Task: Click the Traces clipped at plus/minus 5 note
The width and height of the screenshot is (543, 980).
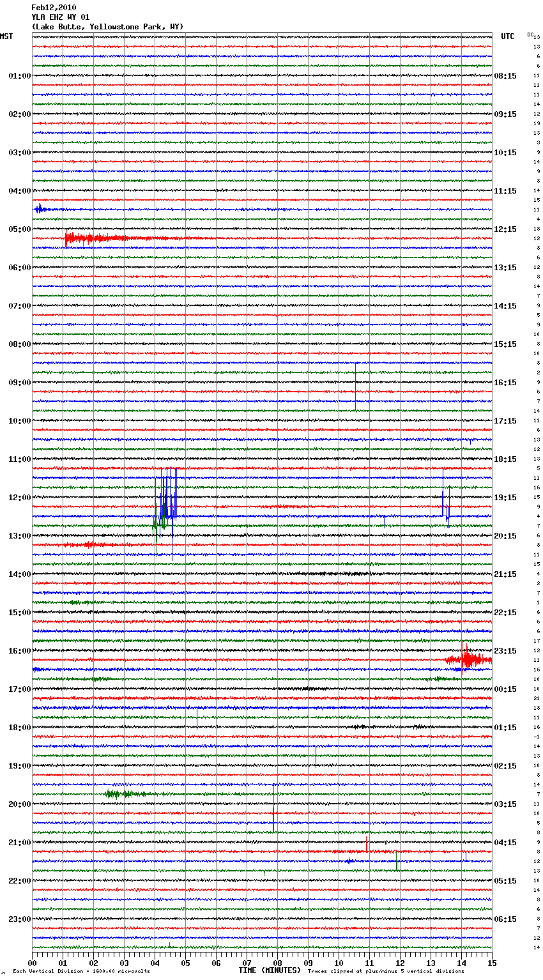Action: pos(386,971)
